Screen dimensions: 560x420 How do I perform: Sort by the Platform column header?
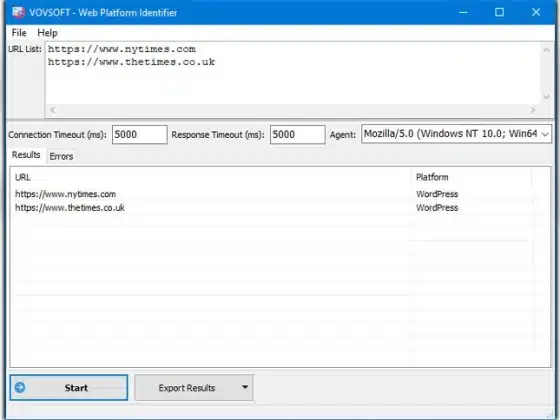pos(471,177)
